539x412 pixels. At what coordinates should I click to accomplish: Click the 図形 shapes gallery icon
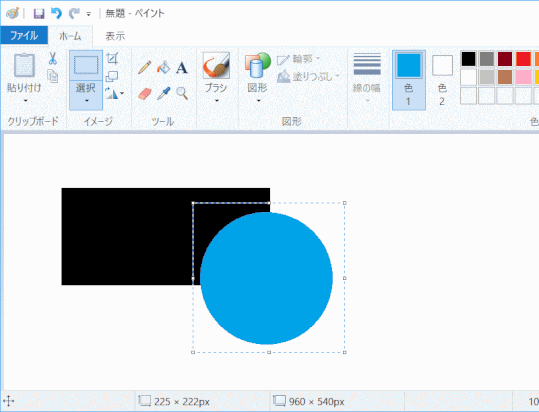tap(257, 65)
